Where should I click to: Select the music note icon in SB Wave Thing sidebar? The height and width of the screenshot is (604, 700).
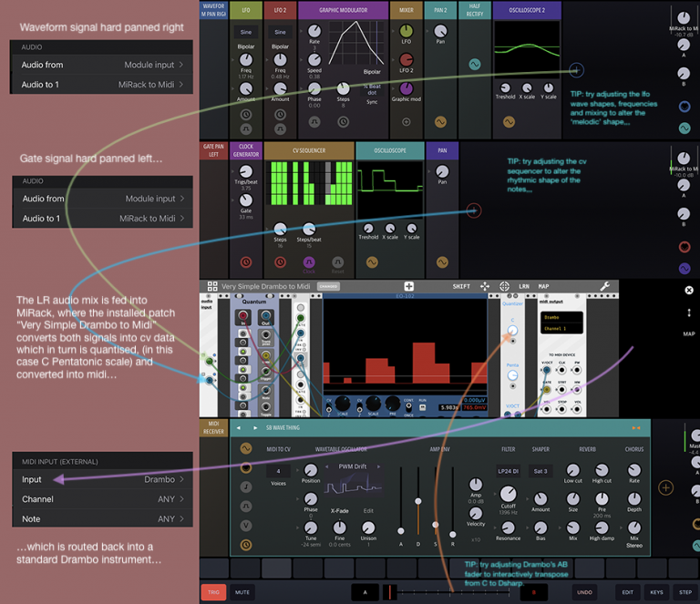[245, 486]
